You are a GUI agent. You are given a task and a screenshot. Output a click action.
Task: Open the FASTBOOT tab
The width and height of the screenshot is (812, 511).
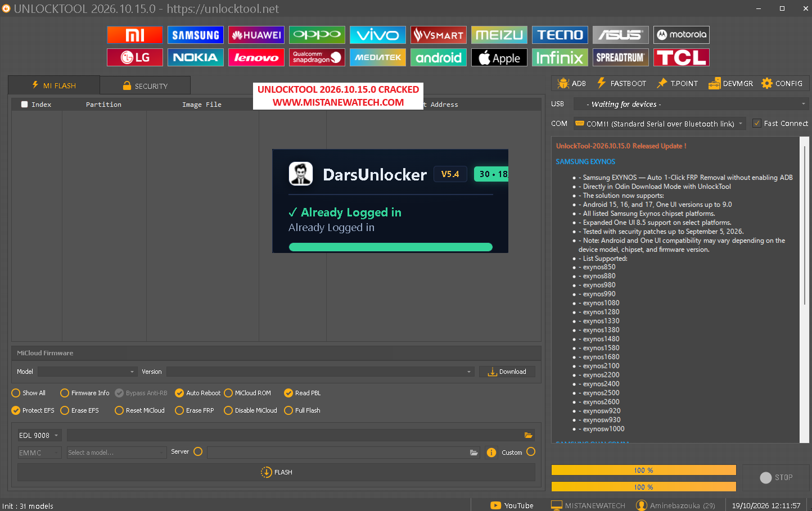coord(621,83)
